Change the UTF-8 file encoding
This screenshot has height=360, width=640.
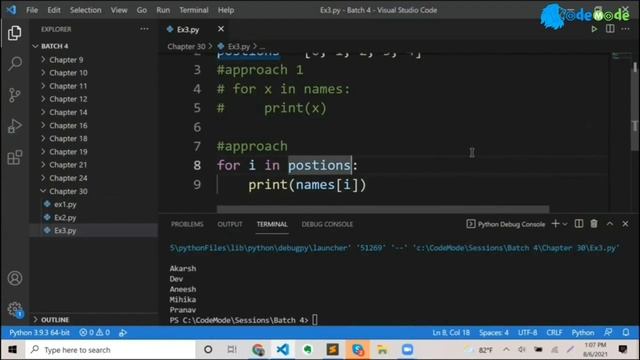coord(527,333)
